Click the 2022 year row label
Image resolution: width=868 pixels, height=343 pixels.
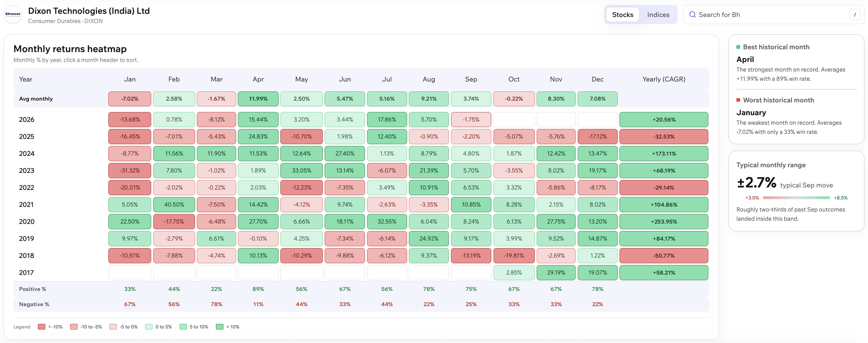[27, 187]
